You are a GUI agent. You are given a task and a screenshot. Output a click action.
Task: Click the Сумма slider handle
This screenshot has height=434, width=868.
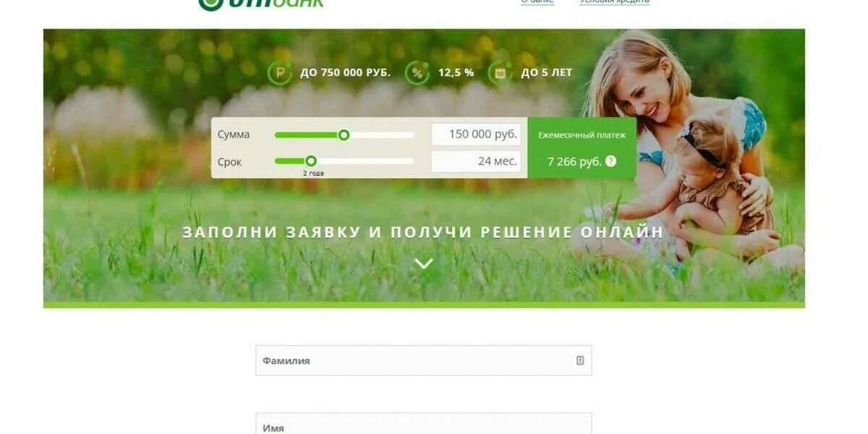[344, 135]
